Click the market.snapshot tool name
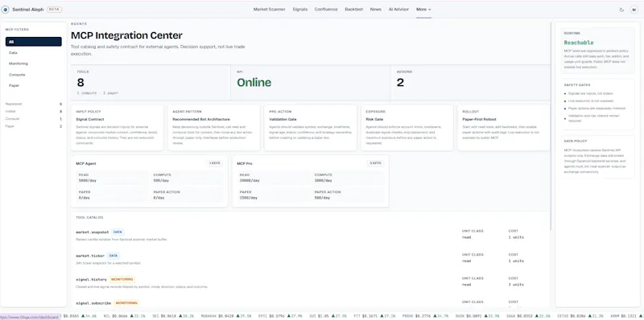 93,232
